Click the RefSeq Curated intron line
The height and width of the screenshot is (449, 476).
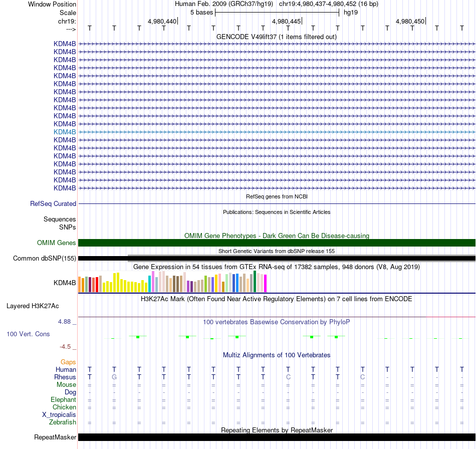(277, 204)
